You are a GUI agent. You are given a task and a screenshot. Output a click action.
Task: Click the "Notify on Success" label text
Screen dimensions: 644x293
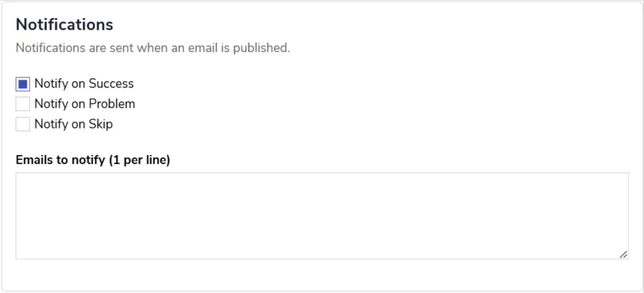[x=84, y=84]
